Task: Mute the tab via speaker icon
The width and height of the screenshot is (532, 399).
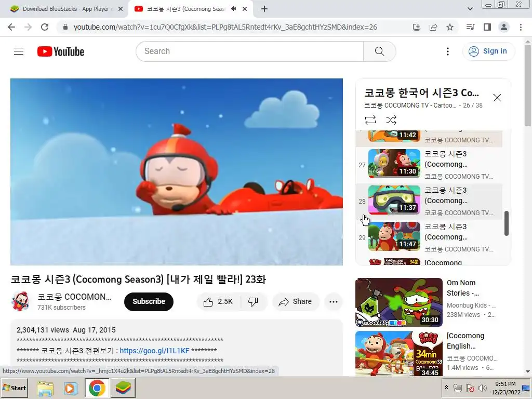Action: point(233,9)
